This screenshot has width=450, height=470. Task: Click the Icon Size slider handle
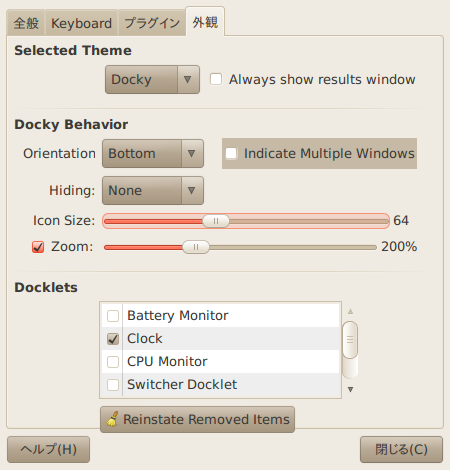pos(216,221)
